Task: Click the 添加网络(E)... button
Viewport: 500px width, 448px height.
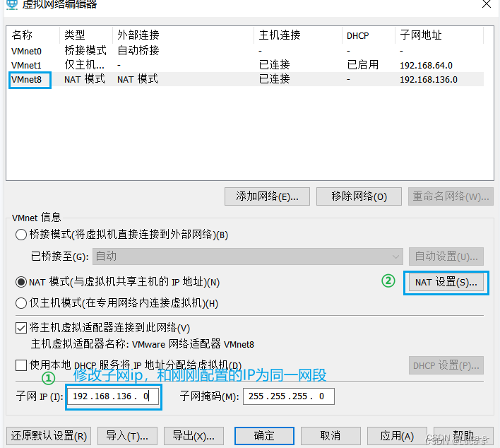Action: [x=267, y=196]
